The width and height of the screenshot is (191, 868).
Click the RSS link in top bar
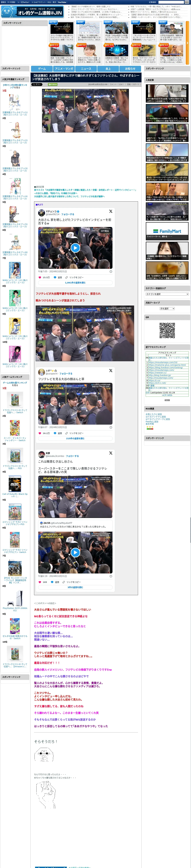49,2
